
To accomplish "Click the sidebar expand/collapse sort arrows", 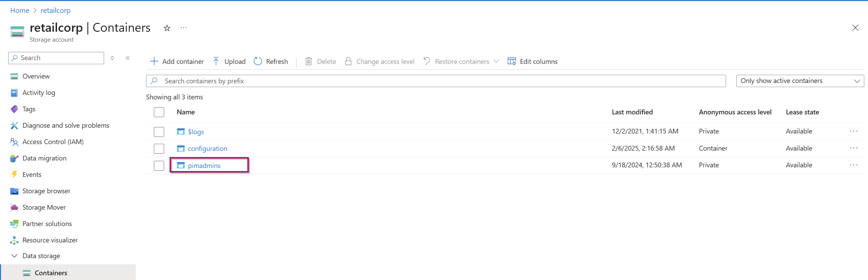I will coord(112,58).
